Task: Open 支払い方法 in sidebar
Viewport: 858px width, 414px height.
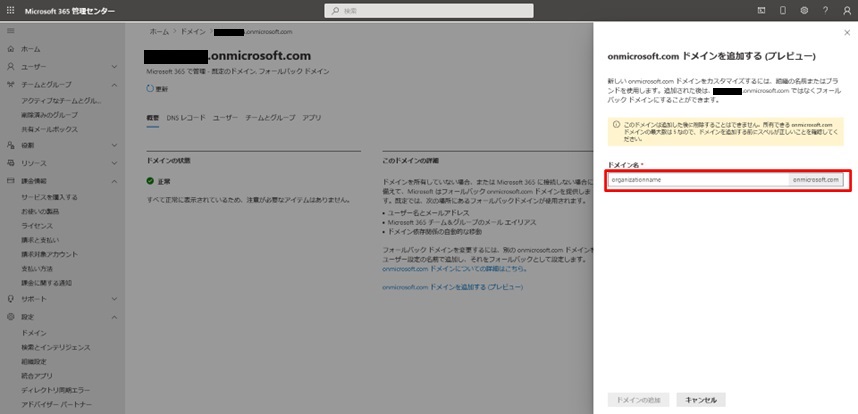Action: click(37, 269)
